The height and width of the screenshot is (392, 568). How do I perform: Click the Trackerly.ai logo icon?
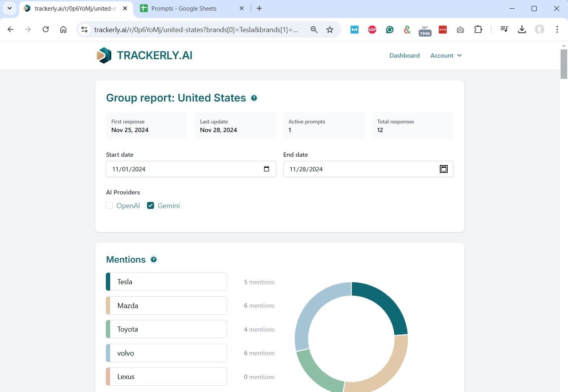coord(103,55)
